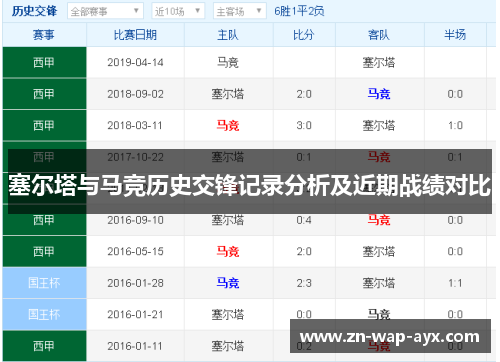Click the 西甲 cell in the 2019-04-14 row

coord(44,62)
